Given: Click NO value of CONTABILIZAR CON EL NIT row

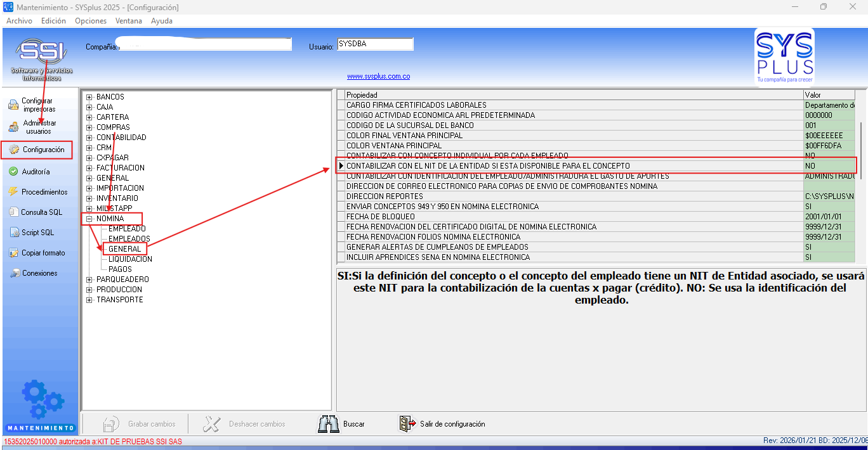Looking at the screenshot, I should point(829,166).
